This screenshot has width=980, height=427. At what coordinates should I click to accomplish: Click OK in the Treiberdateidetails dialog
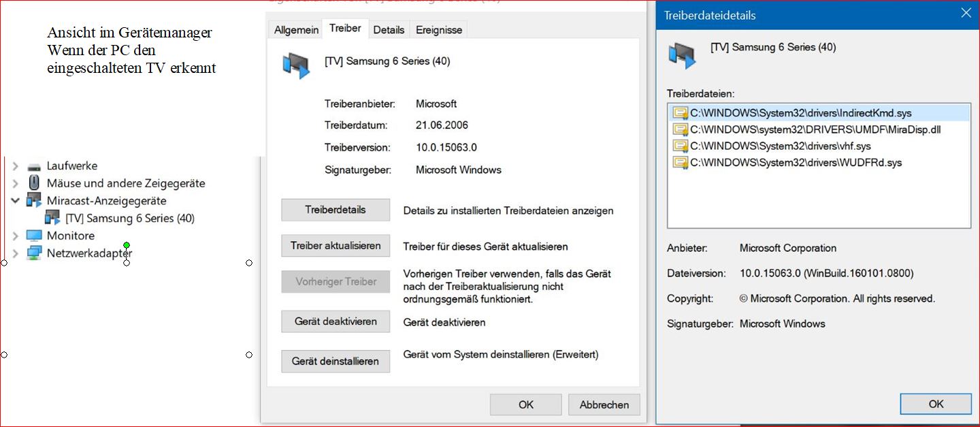click(936, 404)
